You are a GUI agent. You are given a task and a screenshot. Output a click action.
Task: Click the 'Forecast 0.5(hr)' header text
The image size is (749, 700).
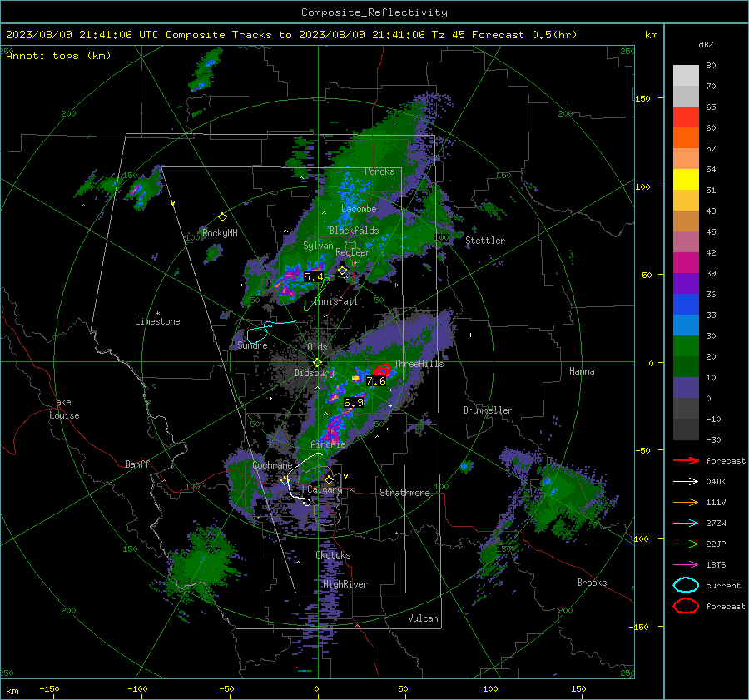tap(524, 35)
